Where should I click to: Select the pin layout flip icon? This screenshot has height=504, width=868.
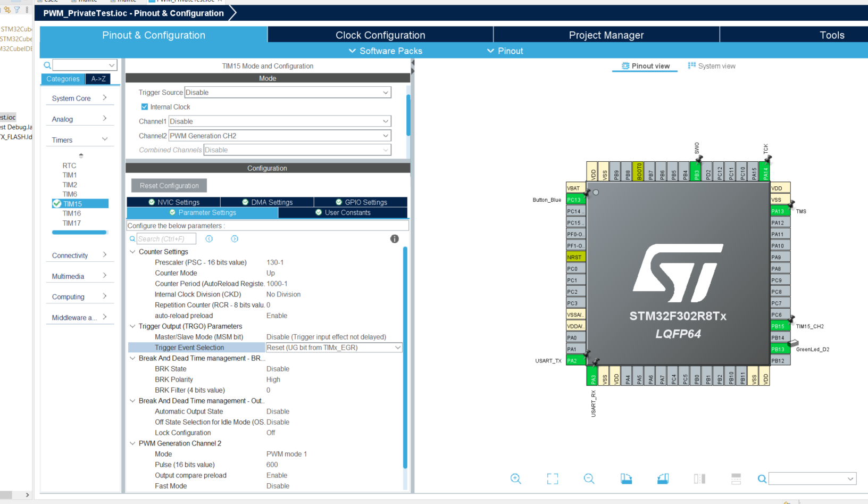click(x=699, y=478)
